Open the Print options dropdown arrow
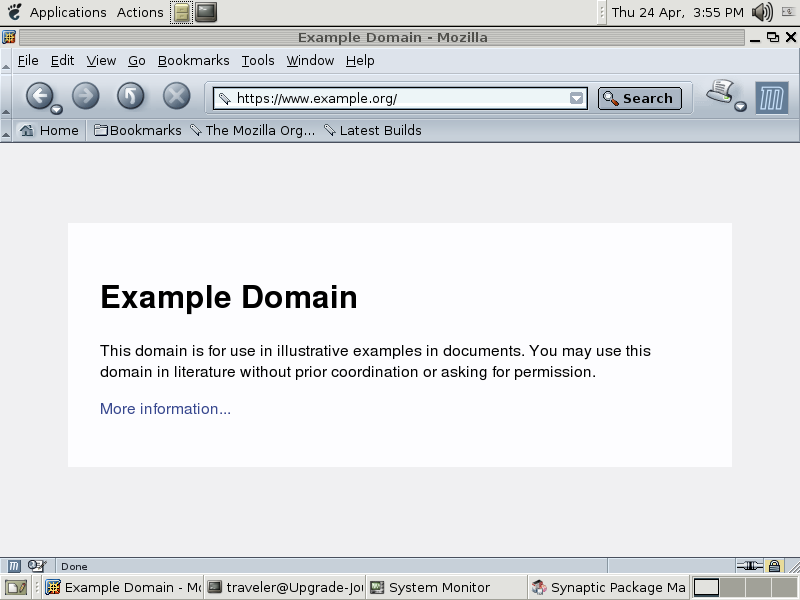This screenshot has width=800, height=600. click(x=740, y=107)
